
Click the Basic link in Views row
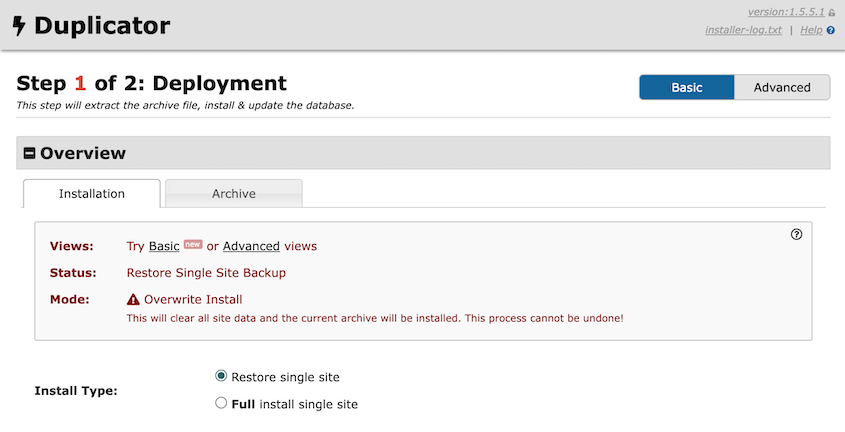click(x=164, y=246)
